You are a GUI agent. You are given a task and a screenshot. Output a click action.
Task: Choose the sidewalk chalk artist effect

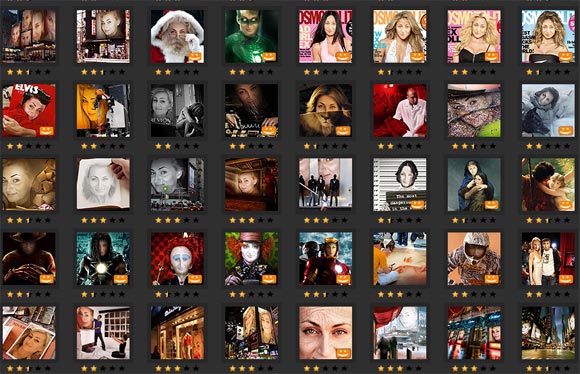point(400,258)
